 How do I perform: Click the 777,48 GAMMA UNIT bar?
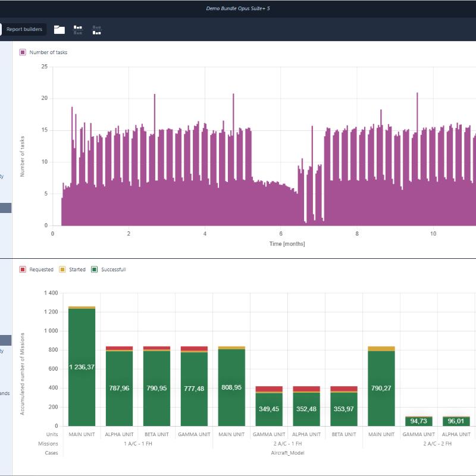[x=194, y=389]
